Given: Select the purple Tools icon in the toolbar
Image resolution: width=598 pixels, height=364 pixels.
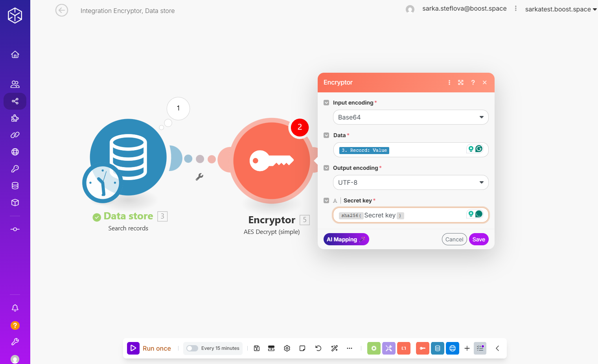Looking at the screenshot, I should tap(389, 348).
